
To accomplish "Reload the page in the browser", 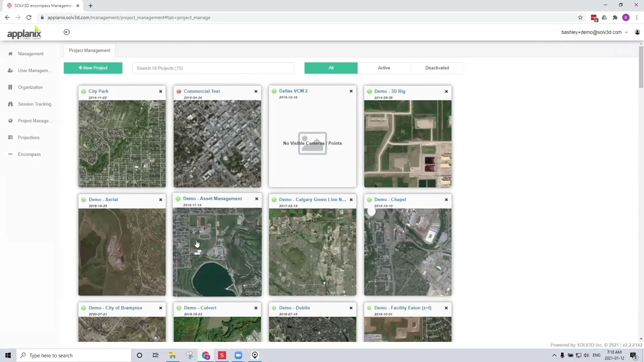I will (x=29, y=18).
